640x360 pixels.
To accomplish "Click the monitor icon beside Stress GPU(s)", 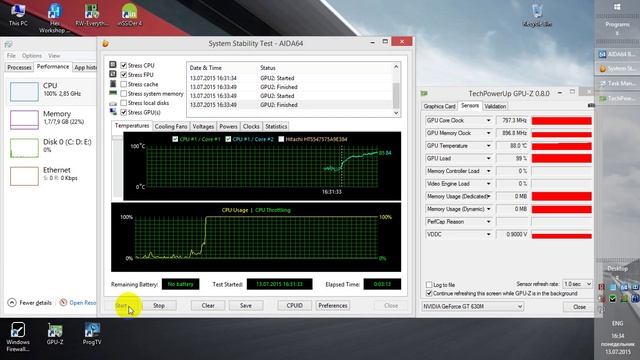I will 113,112.
